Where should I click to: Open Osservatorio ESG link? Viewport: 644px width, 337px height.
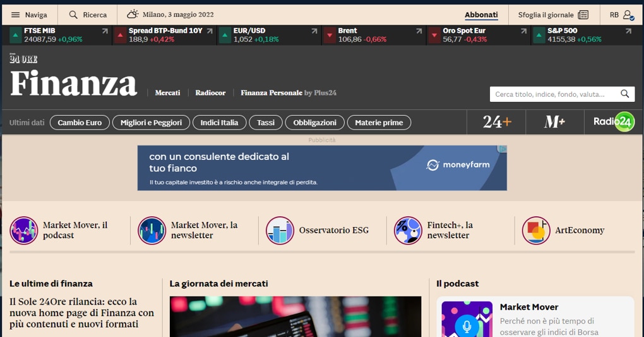click(x=333, y=230)
